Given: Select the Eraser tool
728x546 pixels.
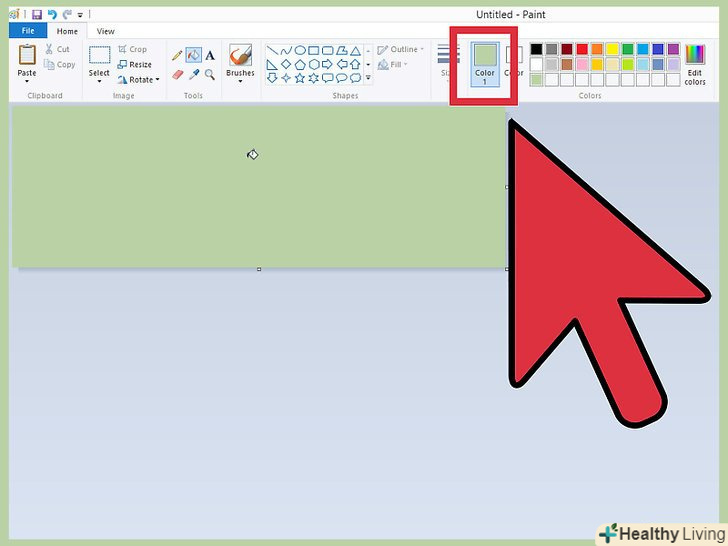Looking at the screenshot, I should point(177,74).
